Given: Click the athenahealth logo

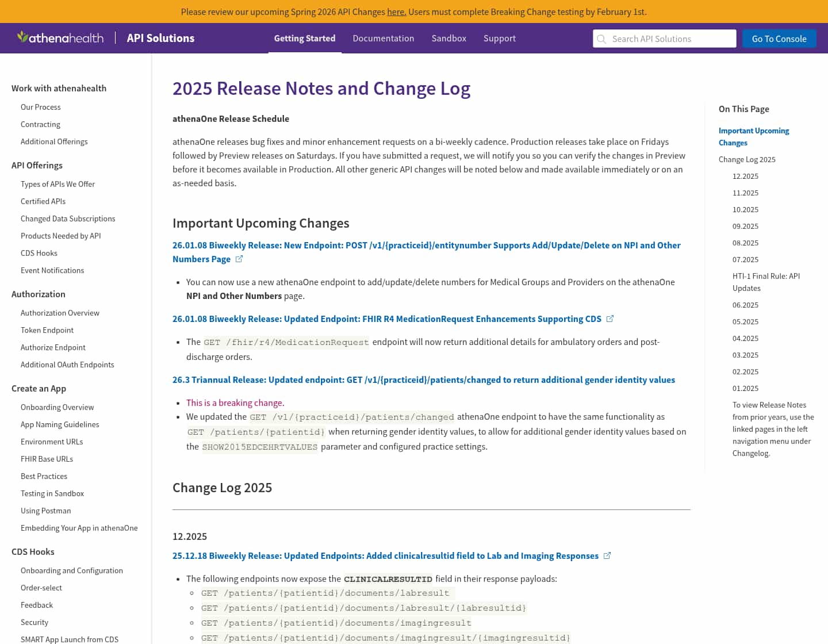Looking at the screenshot, I should click(x=60, y=37).
